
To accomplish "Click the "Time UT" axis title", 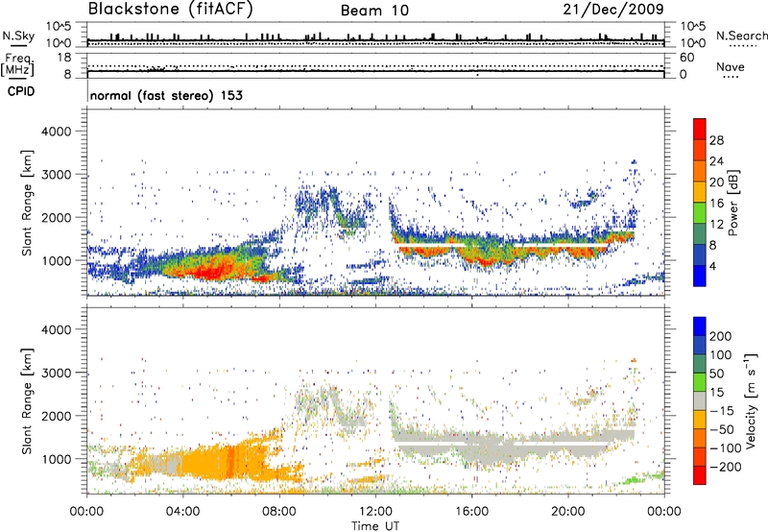I will click(375, 526).
